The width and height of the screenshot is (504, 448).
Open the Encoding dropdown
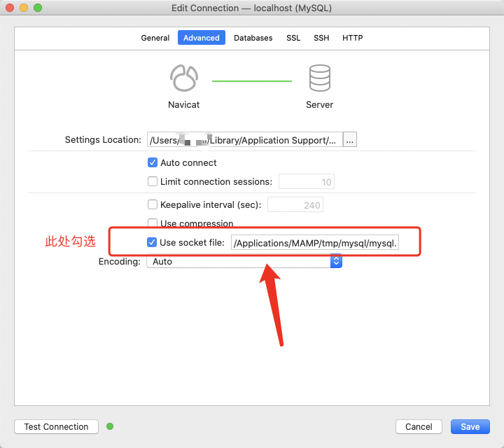[x=244, y=261]
